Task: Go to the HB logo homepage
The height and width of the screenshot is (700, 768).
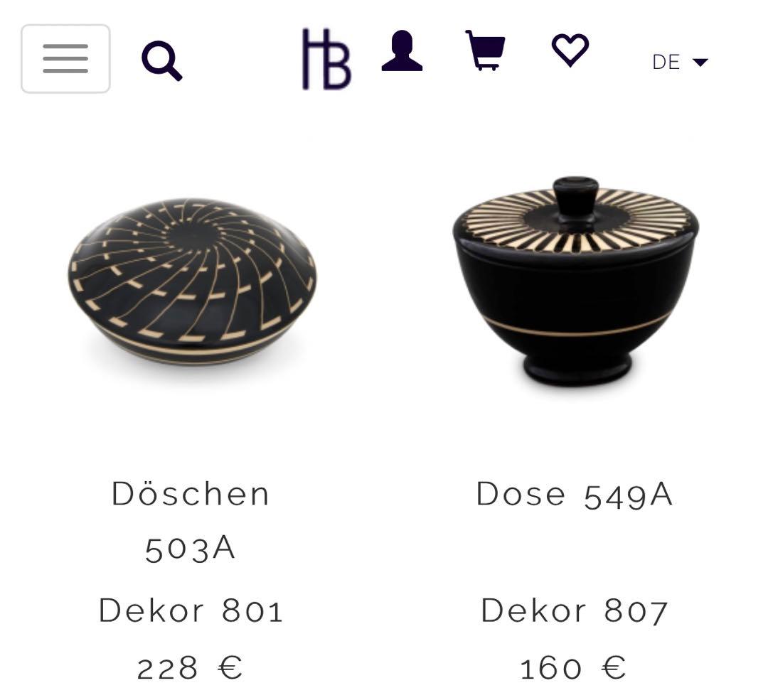Action: click(326, 59)
